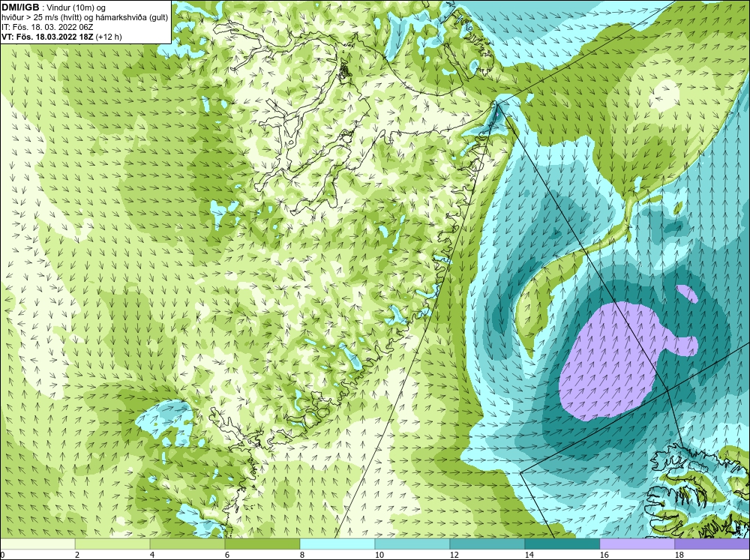Screen dimensions: 750x560
Task: Click the legend label 12
Action: pyautogui.click(x=454, y=555)
